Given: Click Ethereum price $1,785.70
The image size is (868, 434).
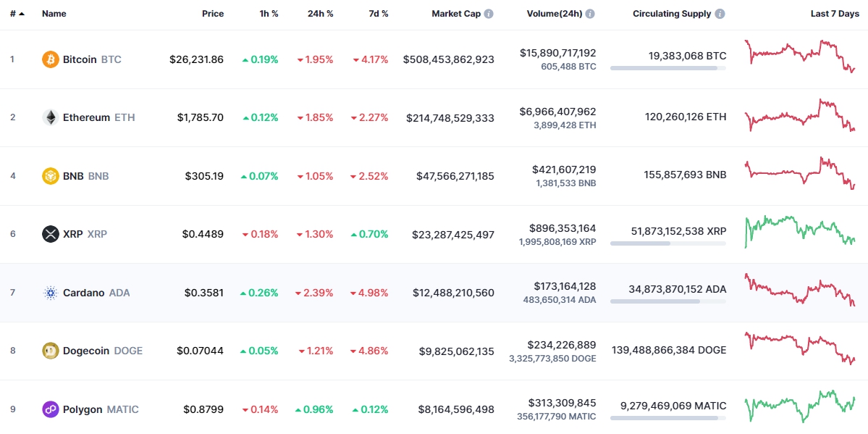Looking at the screenshot, I should point(201,117).
